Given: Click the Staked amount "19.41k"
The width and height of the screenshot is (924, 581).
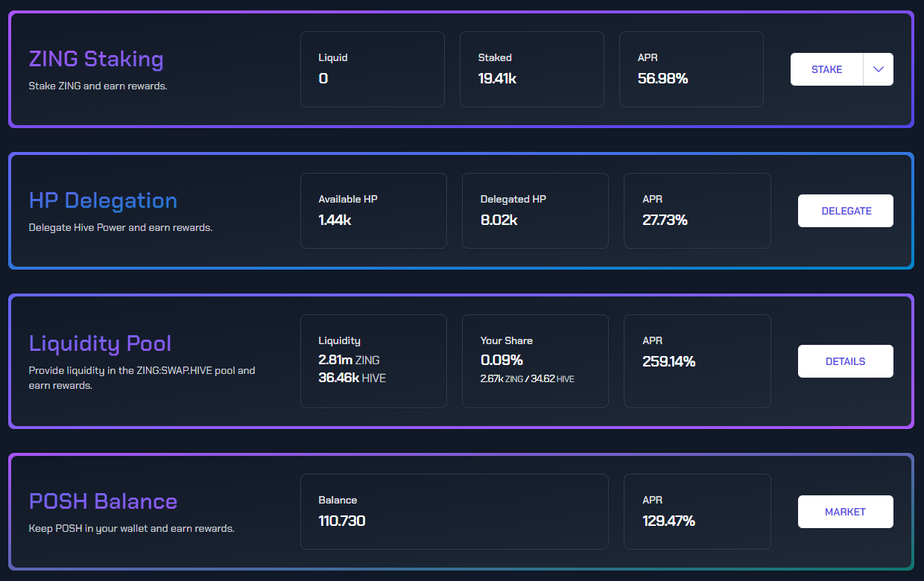Looking at the screenshot, I should point(497,78).
